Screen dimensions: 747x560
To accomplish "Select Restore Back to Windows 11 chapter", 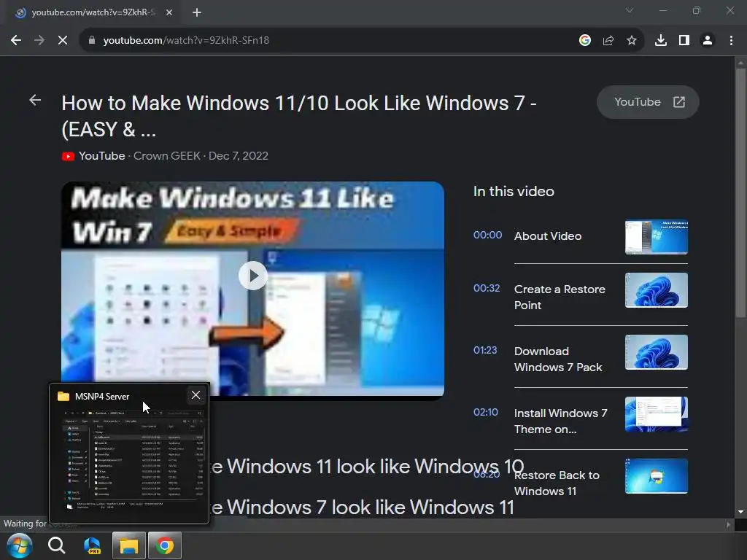I will (x=557, y=483).
